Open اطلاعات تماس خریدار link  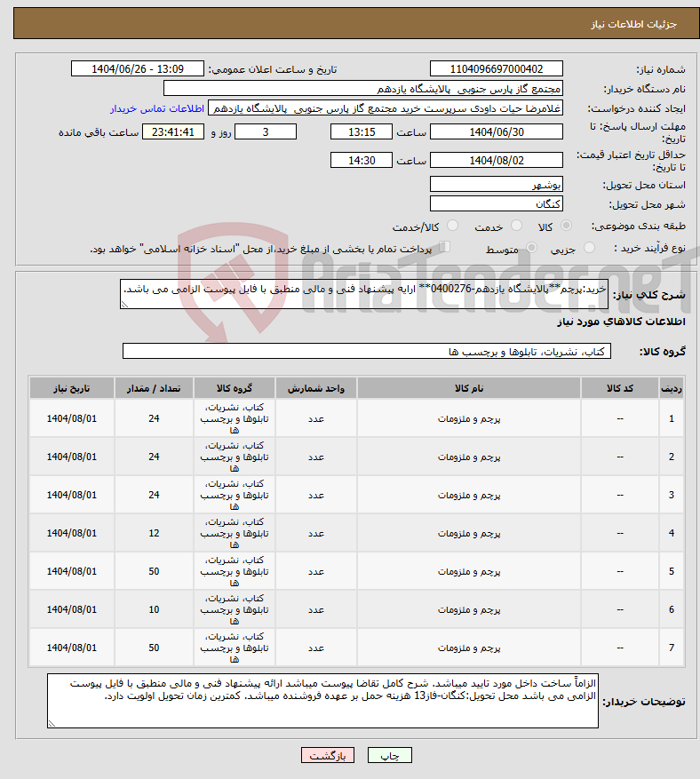157,108
